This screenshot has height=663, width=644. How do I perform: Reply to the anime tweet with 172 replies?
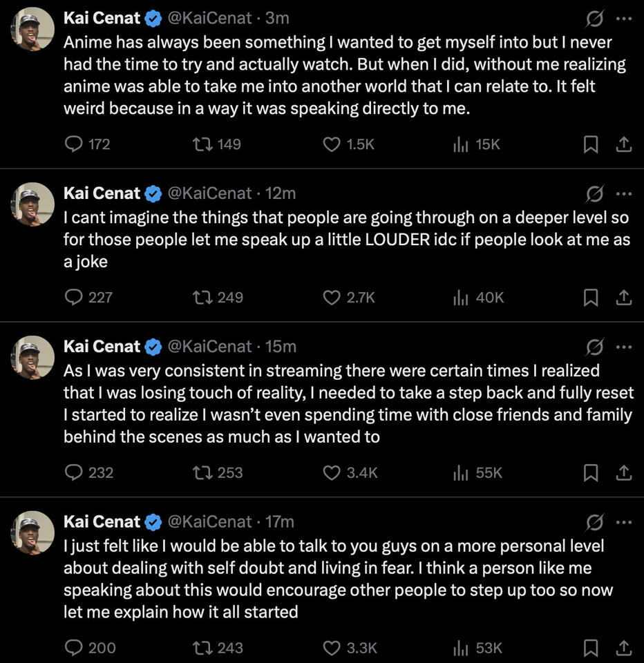tap(74, 144)
